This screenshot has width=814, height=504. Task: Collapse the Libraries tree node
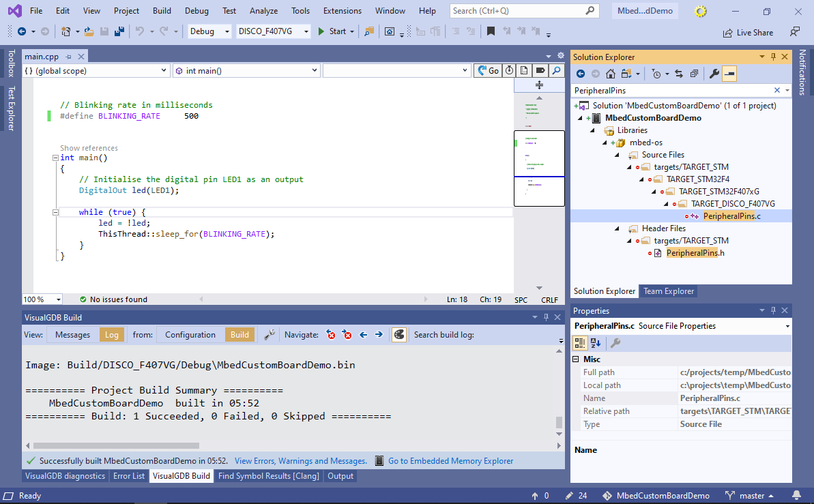(x=592, y=130)
